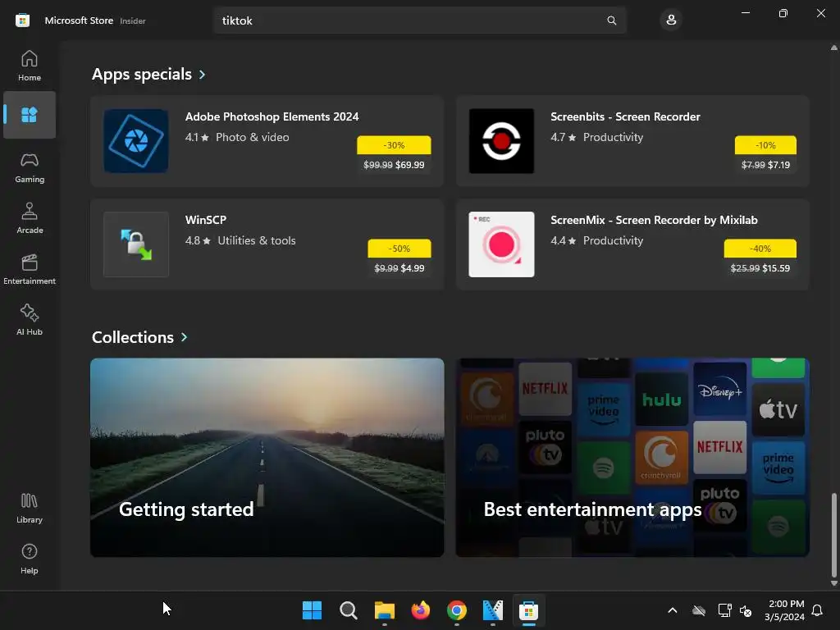Image resolution: width=840 pixels, height=630 pixels.
Task: Click the muted volume tray icon
Action: [x=745, y=610]
